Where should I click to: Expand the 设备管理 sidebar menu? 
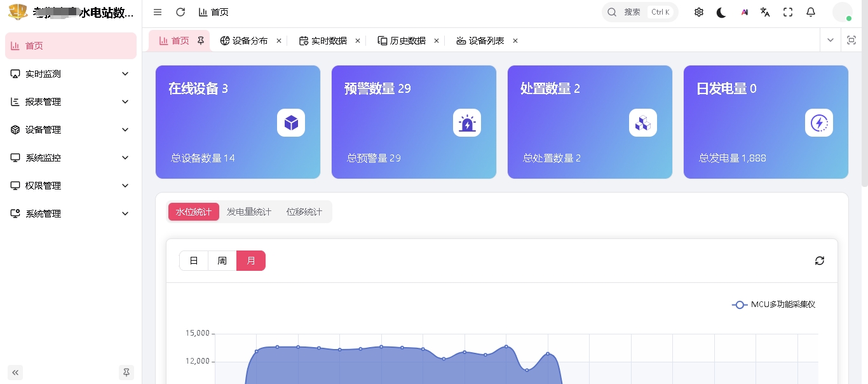(x=71, y=130)
